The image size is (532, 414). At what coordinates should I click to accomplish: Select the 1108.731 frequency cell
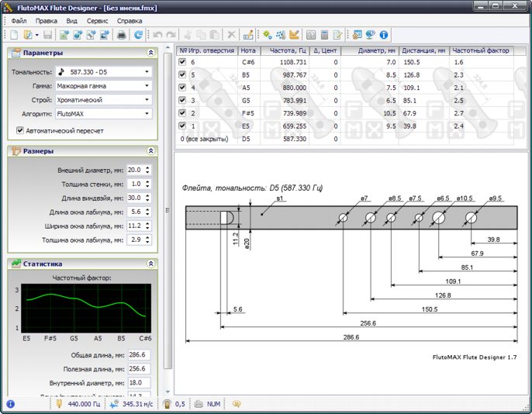point(285,62)
